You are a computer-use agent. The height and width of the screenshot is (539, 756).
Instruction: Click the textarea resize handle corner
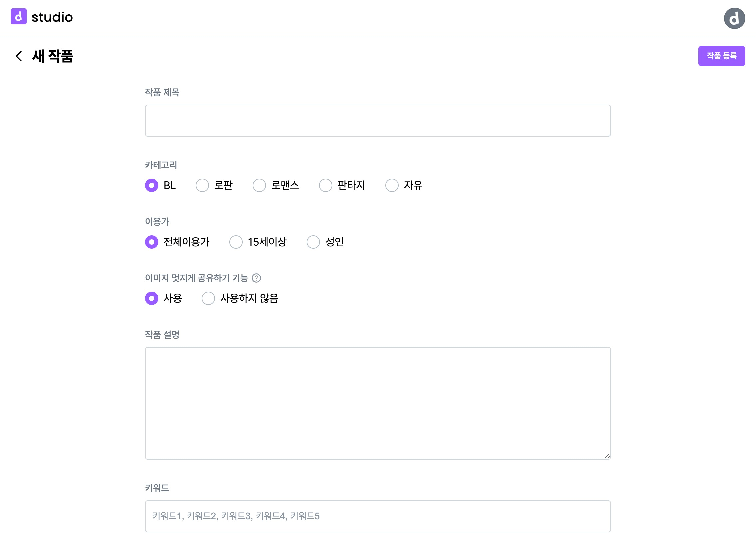click(x=607, y=456)
